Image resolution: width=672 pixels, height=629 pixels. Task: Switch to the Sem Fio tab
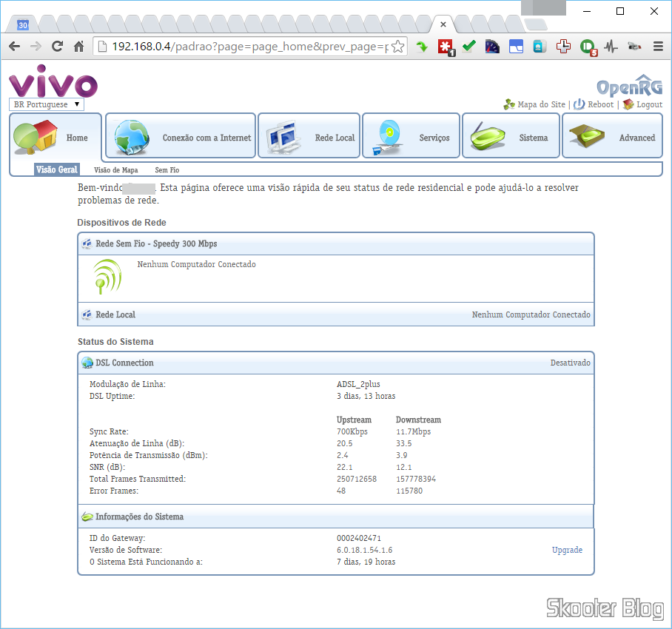pos(167,170)
